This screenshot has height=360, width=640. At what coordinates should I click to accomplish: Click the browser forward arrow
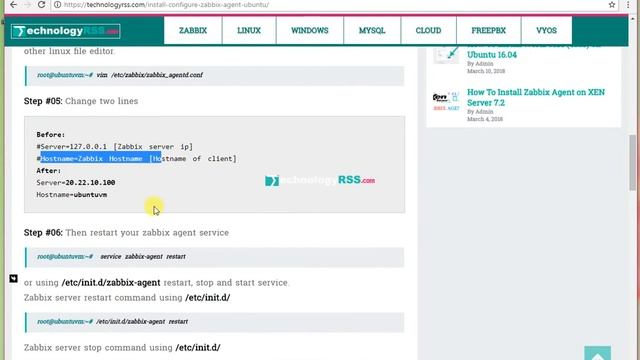28,5
